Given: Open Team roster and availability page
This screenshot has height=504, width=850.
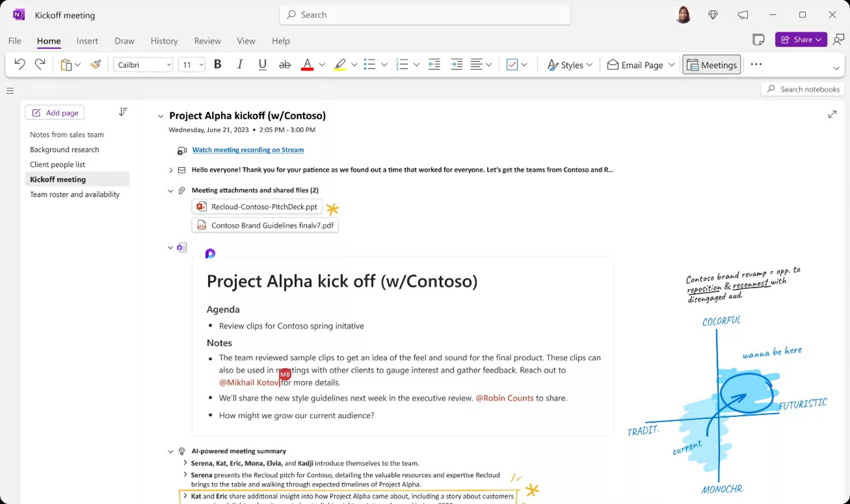Looking at the screenshot, I should point(75,194).
